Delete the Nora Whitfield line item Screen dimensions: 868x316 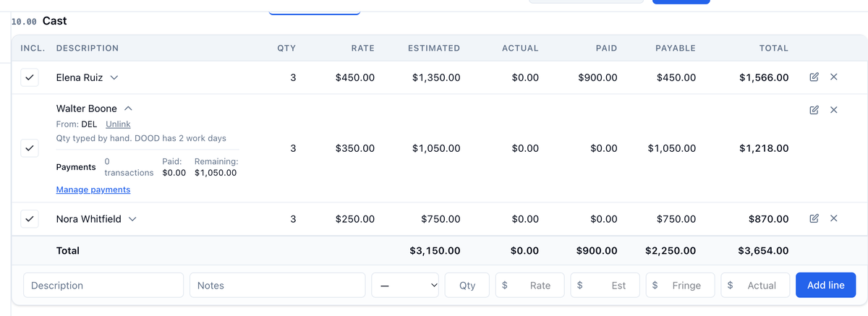click(833, 218)
